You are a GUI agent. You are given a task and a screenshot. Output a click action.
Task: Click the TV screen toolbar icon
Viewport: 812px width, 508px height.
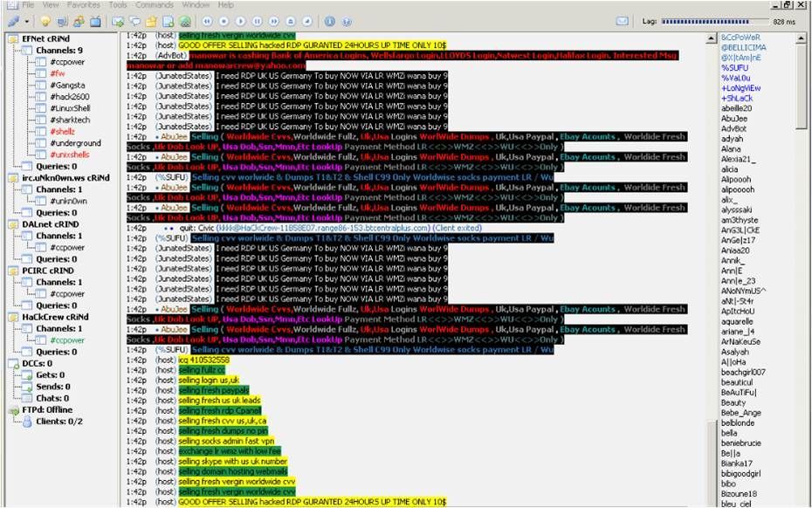coord(95,21)
